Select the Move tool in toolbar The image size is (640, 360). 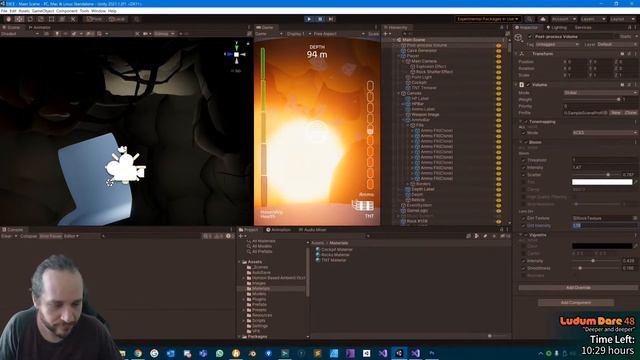click(19, 19)
